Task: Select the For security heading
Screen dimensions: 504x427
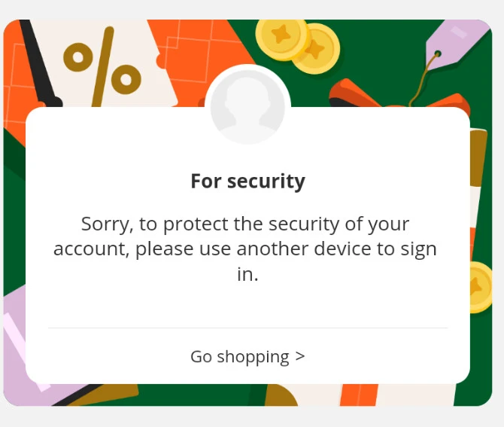Action: pos(247,181)
